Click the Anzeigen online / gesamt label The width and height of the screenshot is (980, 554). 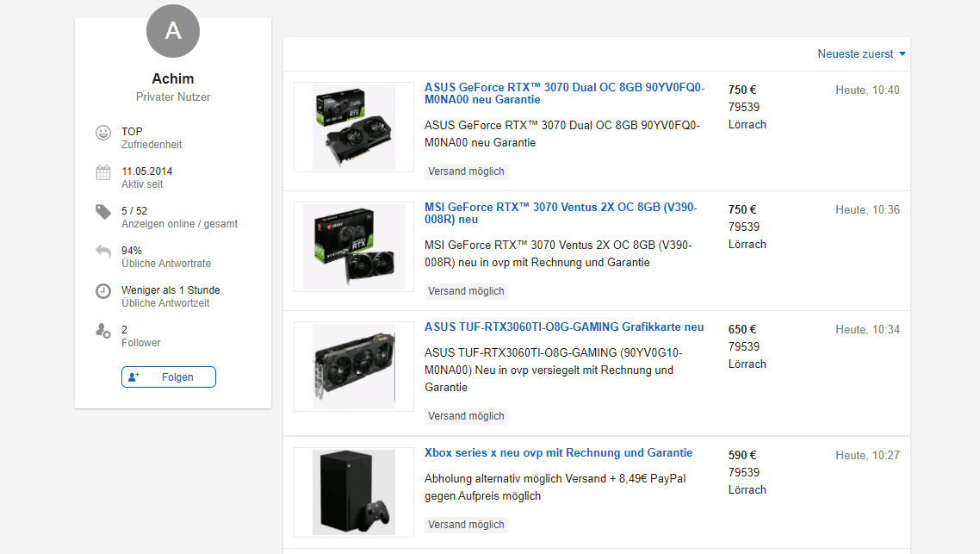click(179, 224)
